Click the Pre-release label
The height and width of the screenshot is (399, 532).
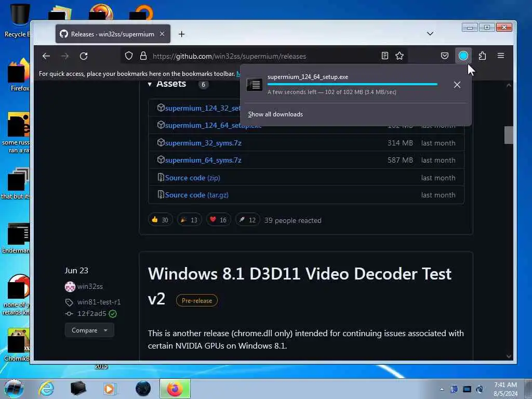197,301
